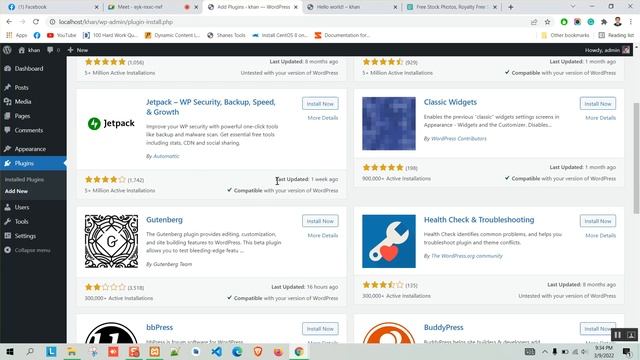The image size is (640, 360).
Task: Install the Jetpack plugin
Action: pos(320,104)
